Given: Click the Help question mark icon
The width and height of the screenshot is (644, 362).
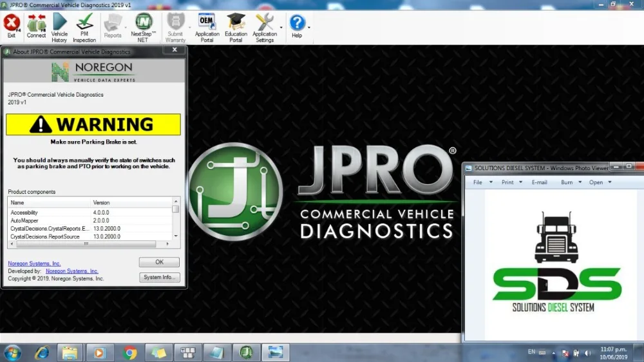Looking at the screenshot, I should coord(297,26).
